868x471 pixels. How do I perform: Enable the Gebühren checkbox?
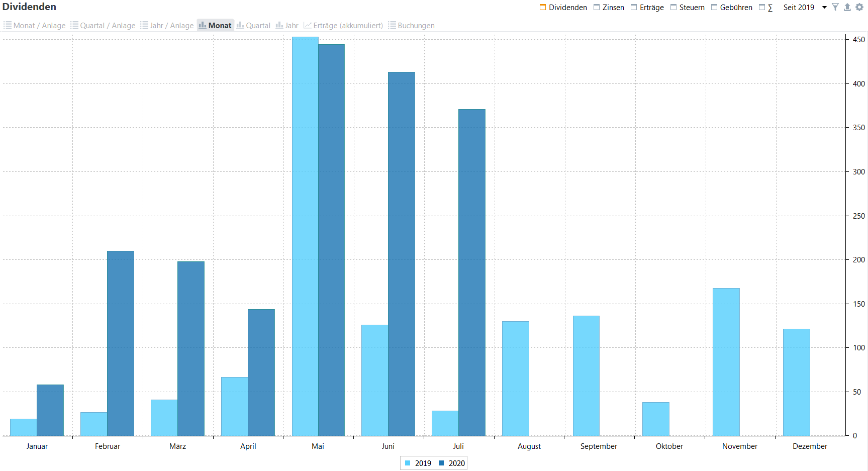(x=714, y=8)
